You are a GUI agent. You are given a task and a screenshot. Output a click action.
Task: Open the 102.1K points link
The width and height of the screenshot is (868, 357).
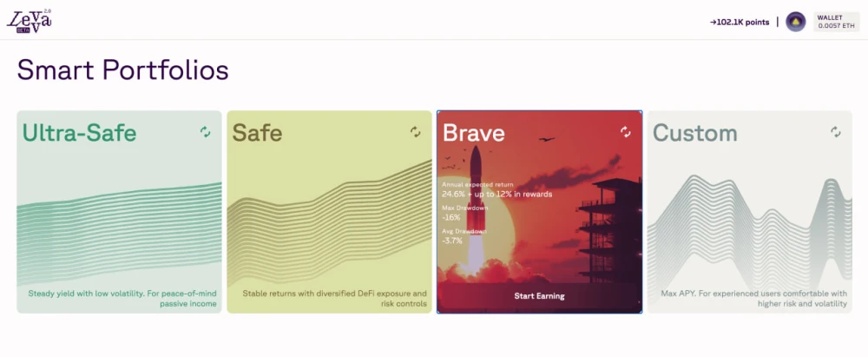pos(740,23)
